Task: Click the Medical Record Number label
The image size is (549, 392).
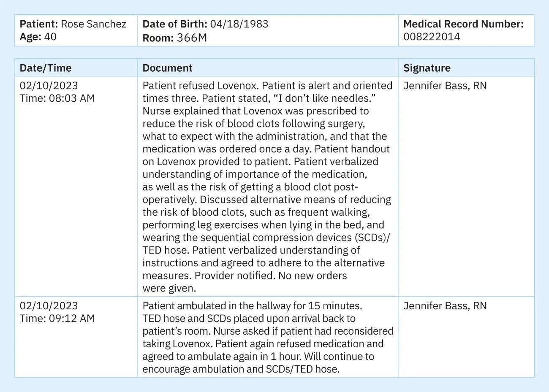Action: coord(463,24)
